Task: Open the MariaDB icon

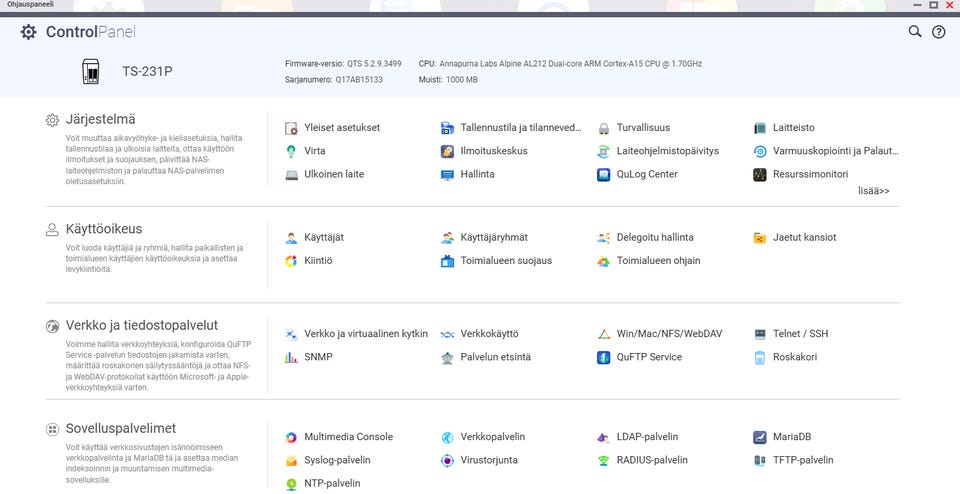Action: pyautogui.click(x=760, y=437)
